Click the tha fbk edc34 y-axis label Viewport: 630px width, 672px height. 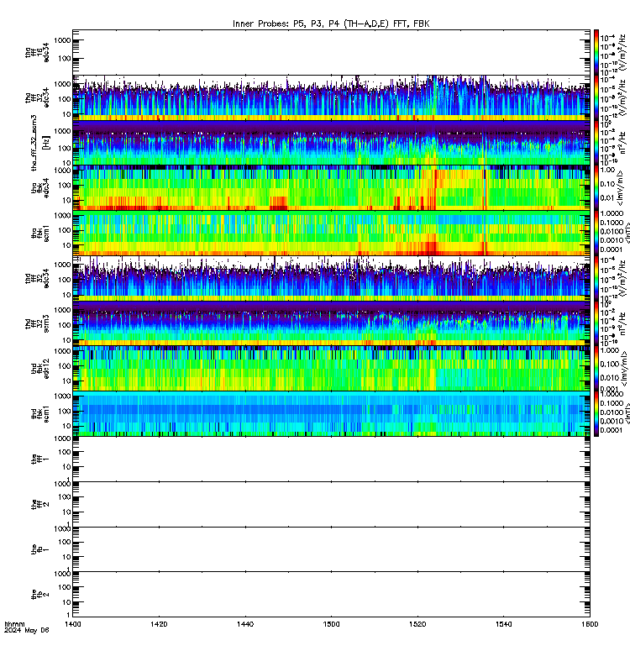click(x=40, y=187)
